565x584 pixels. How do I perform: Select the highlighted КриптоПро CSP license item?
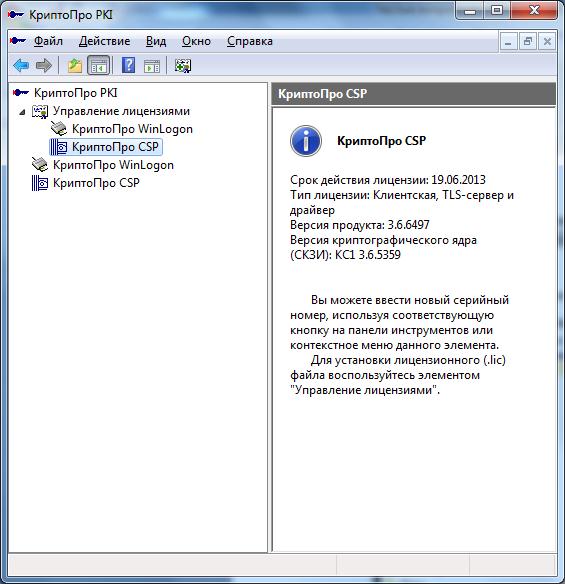click(115, 147)
